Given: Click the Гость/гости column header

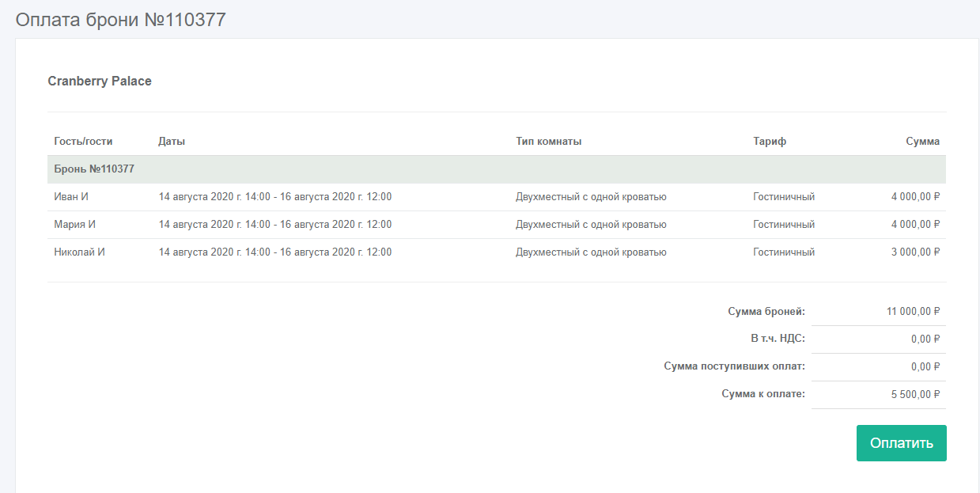Looking at the screenshot, I should pos(83,142).
